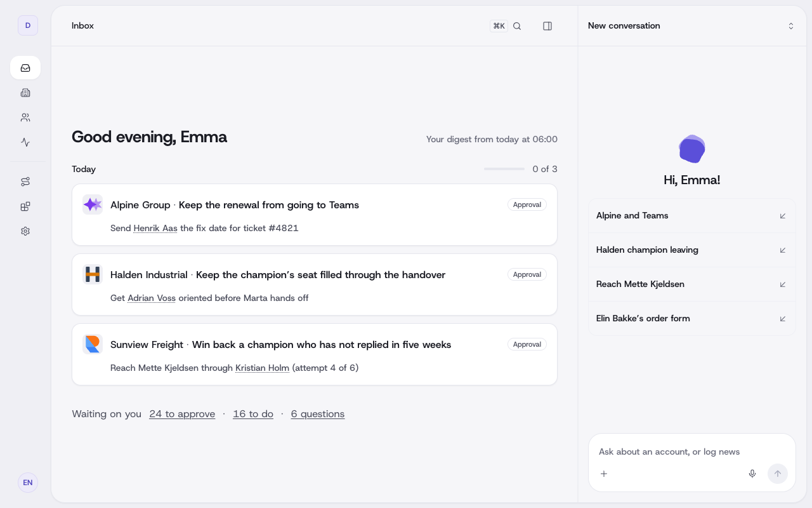This screenshot has width=812, height=508.
Task: Open the settings gear icon
Action: point(25,231)
